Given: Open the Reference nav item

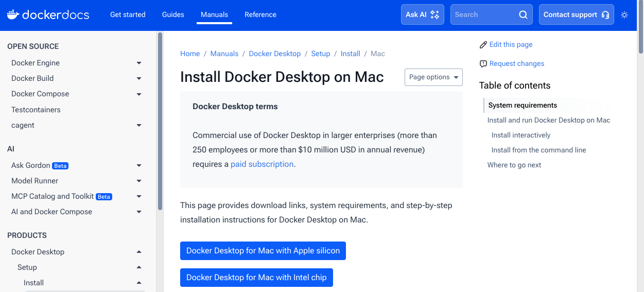Looking at the screenshot, I should point(260,14).
